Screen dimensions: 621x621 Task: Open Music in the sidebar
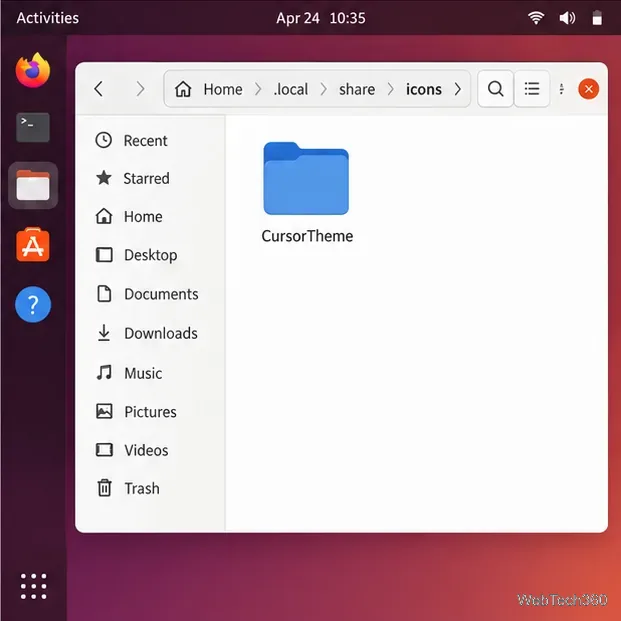pyautogui.click(x=129, y=373)
